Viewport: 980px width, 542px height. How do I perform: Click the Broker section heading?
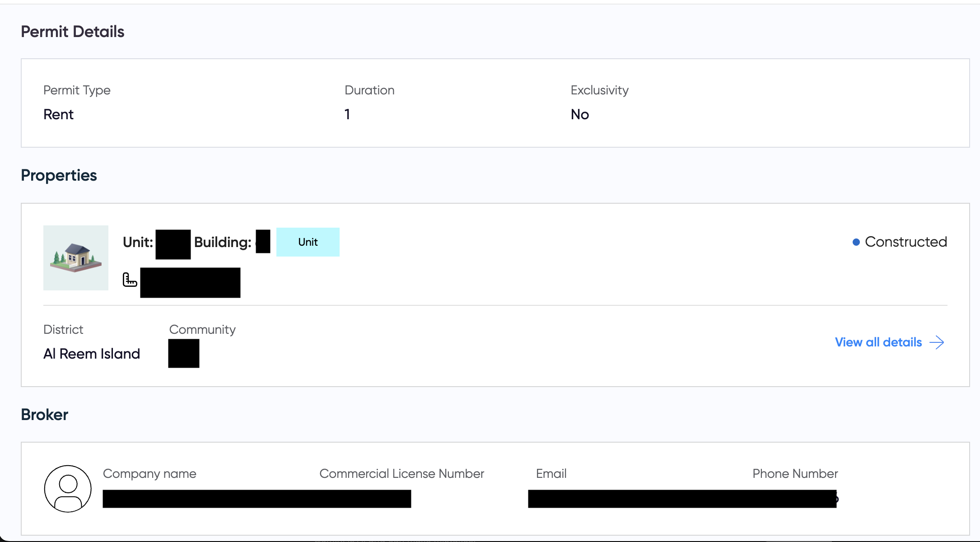pos(44,415)
